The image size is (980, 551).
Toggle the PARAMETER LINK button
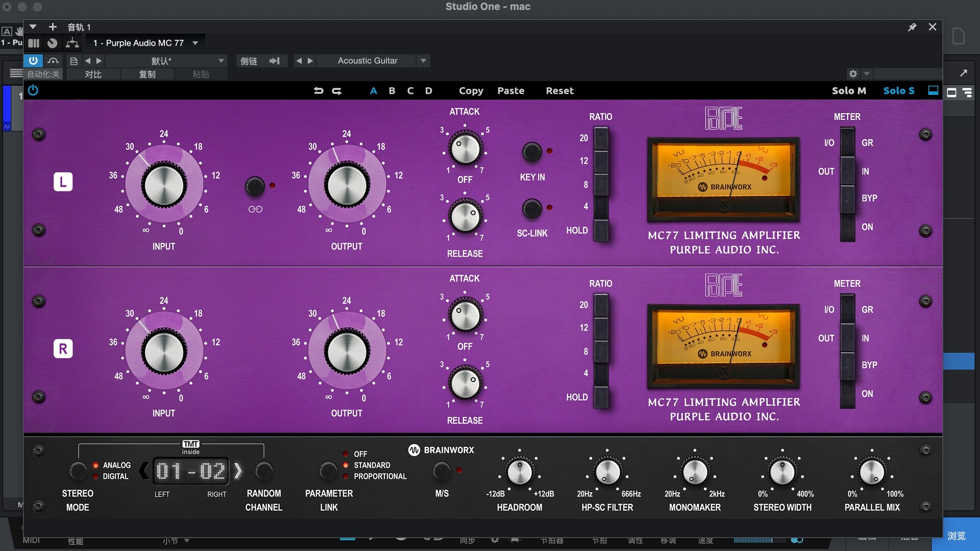pos(328,471)
